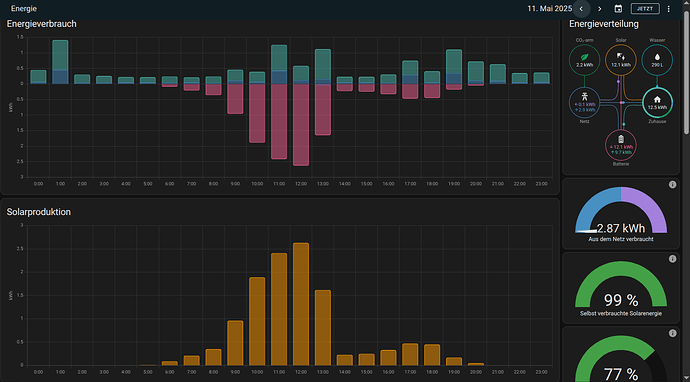Go to the previous day arrow

581,9
